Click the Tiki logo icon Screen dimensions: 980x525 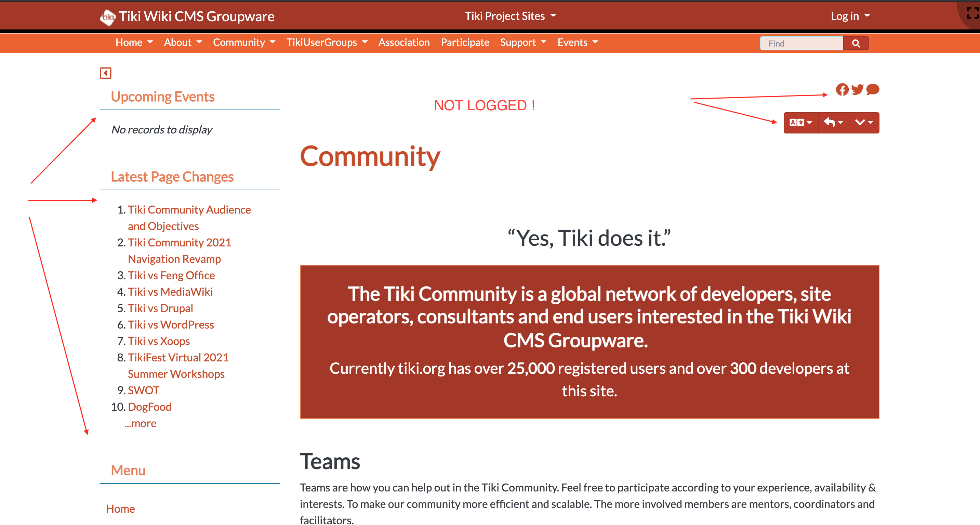pyautogui.click(x=108, y=17)
